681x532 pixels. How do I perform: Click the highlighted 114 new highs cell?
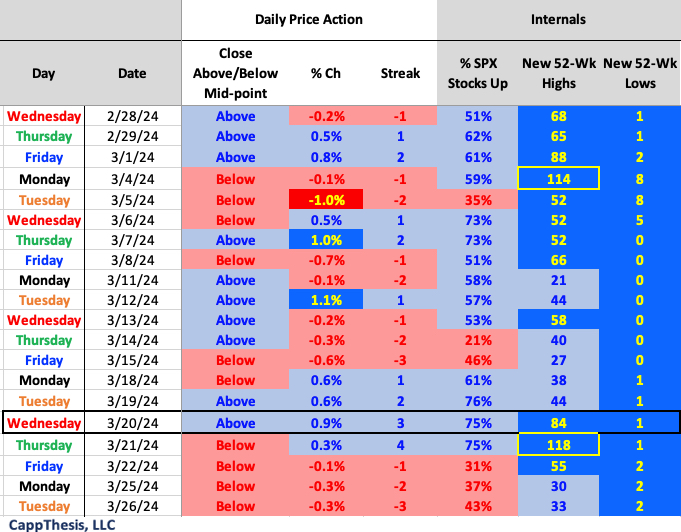click(559, 178)
